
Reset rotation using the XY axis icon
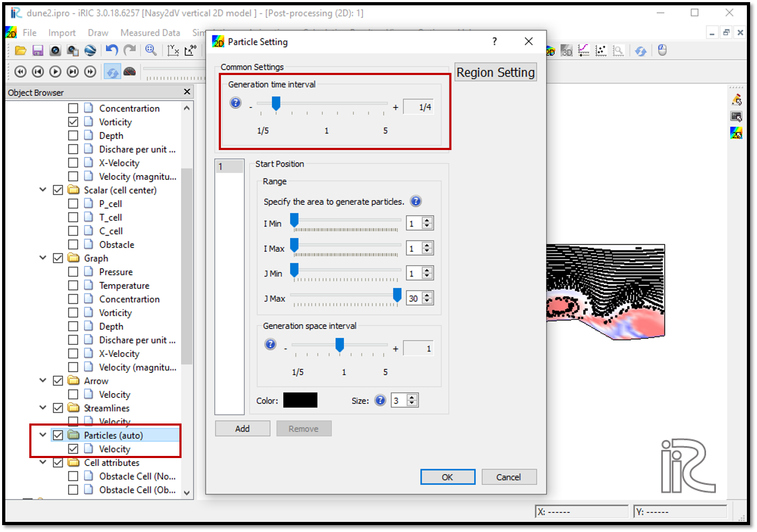coord(173,51)
